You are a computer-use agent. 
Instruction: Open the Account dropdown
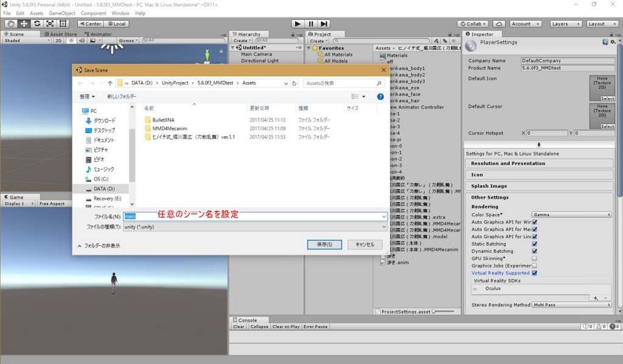click(525, 24)
